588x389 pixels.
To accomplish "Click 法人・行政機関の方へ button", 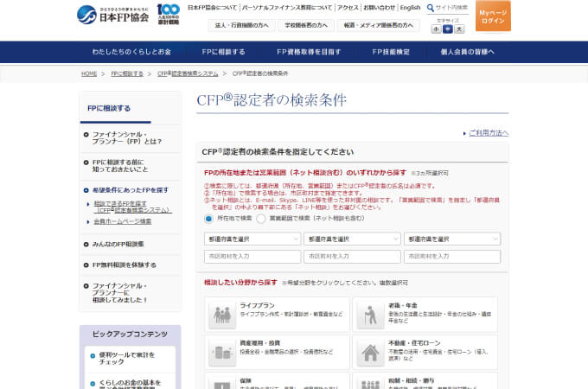I will (x=242, y=25).
